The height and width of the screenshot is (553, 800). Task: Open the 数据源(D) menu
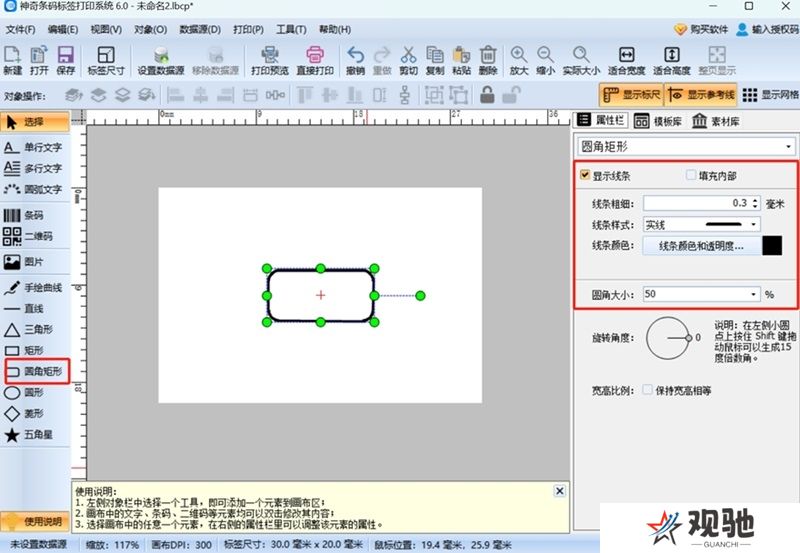[x=200, y=30]
